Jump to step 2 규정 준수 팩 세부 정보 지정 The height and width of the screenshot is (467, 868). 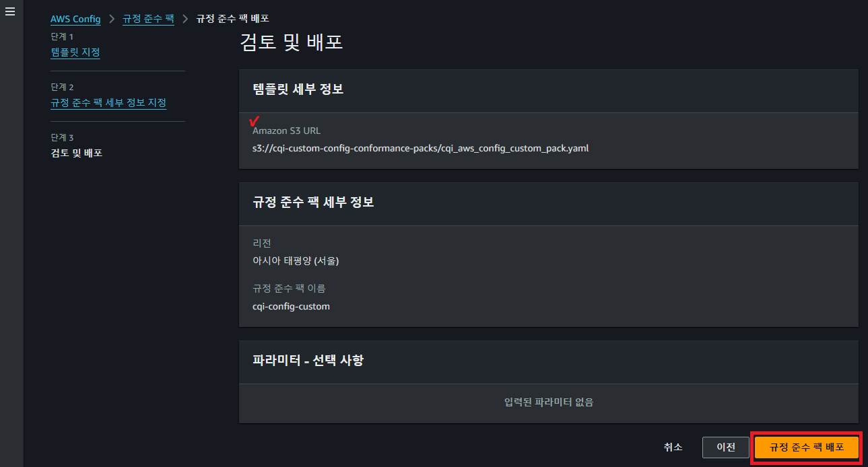click(108, 103)
